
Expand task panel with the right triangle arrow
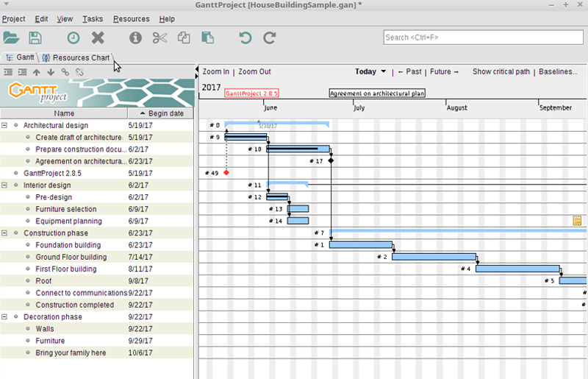coord(197,77)
